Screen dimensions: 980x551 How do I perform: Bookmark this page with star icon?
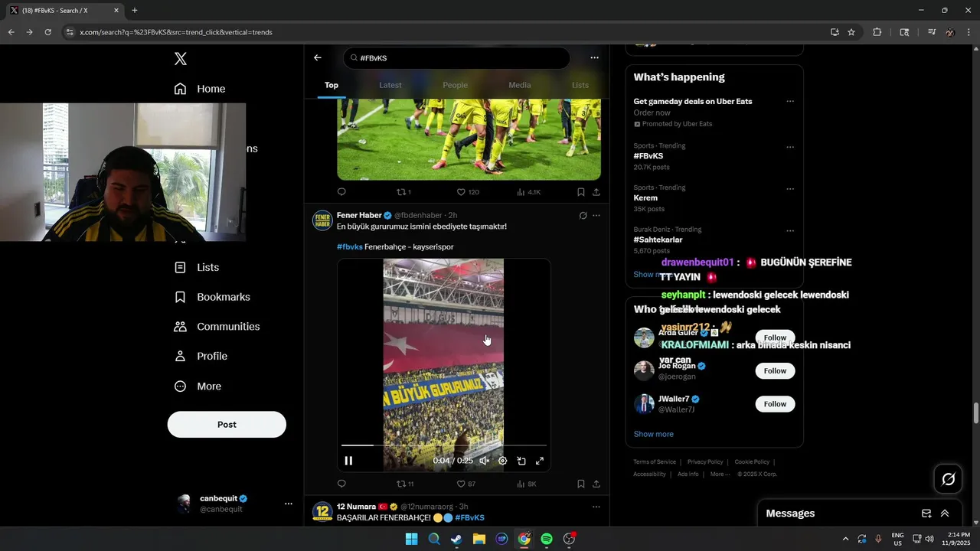tap(851, 32)
